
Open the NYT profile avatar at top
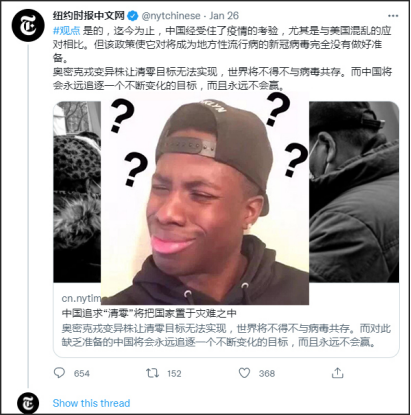28,25
